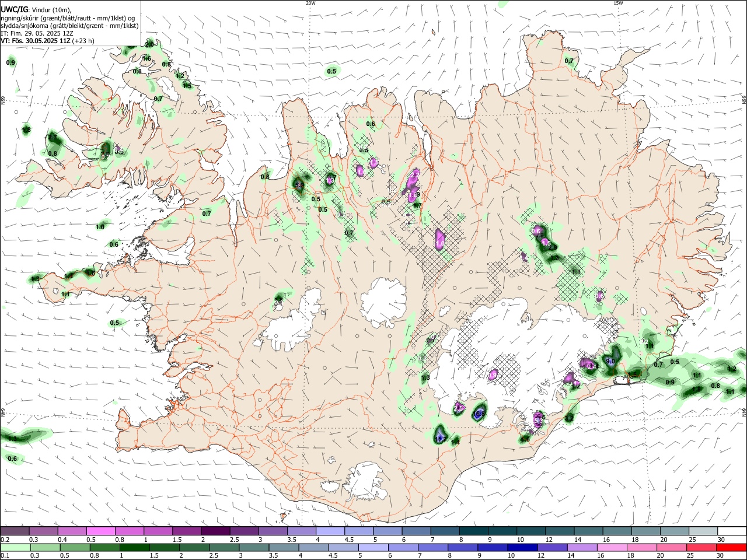Click the 'UWC/IG' title text

[x=14, y=9]
